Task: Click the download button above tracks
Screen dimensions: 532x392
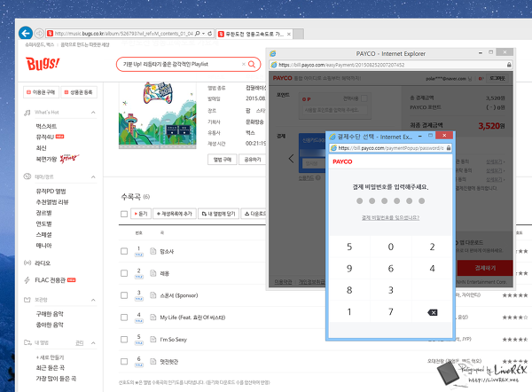Action: pos(254,214)
